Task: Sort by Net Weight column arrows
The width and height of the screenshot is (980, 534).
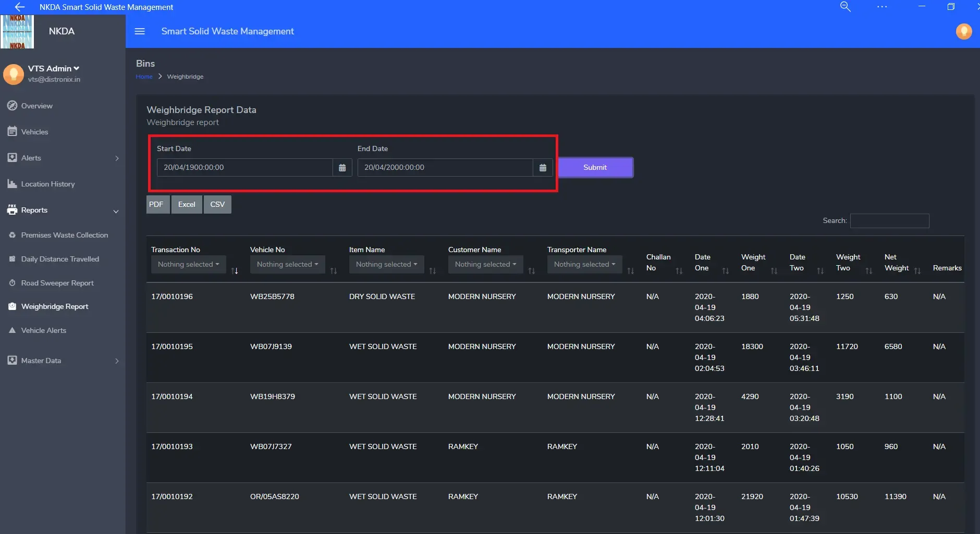Action: pos(917,270)
